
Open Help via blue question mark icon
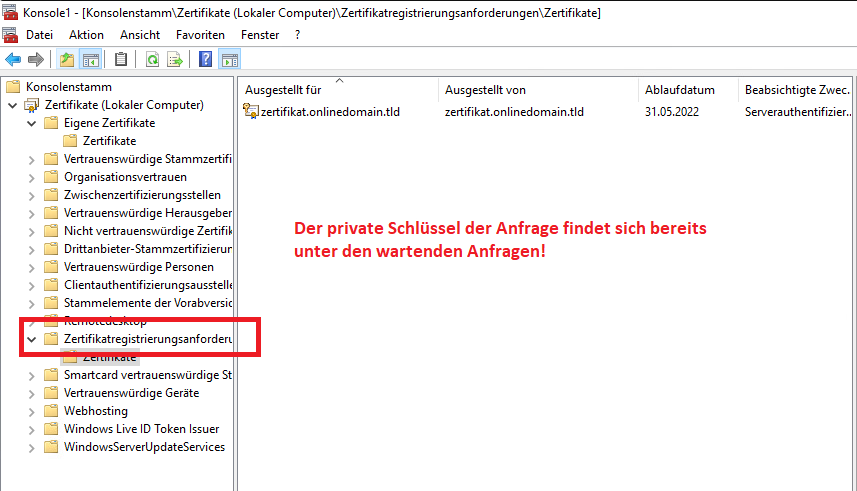[205, 59]
